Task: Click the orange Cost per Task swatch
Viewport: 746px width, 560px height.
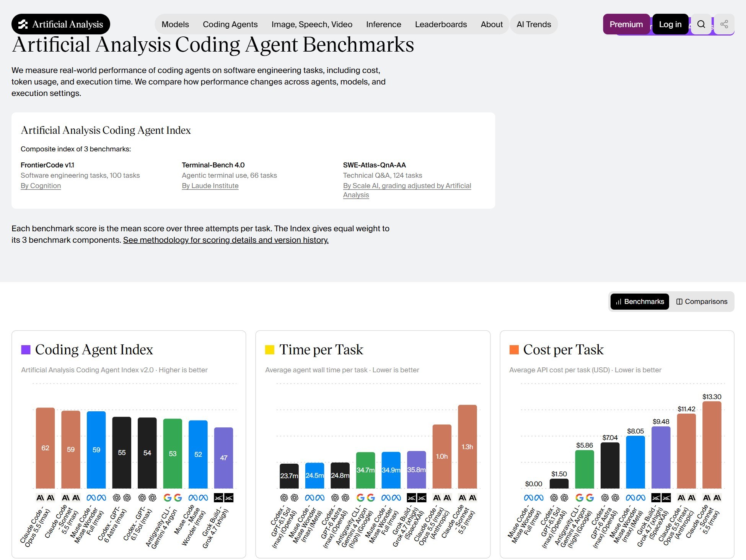Action: point(514,350)
